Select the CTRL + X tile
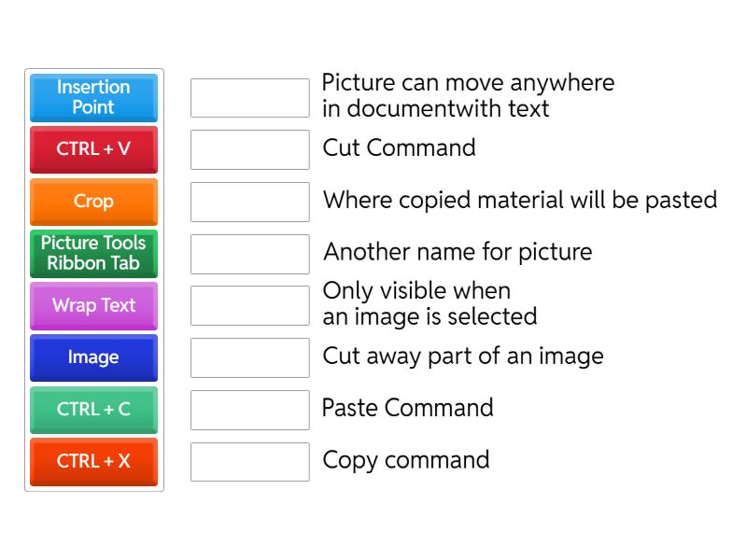The width and height of the screenshot is (747, 560). coord(93,462)
